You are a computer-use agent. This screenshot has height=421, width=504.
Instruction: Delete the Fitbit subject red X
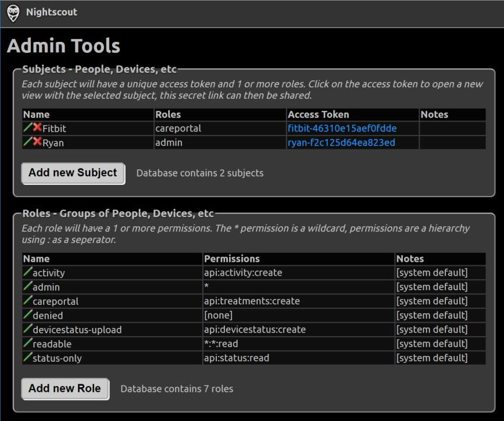pyautogui.click(x=37, y=127)
